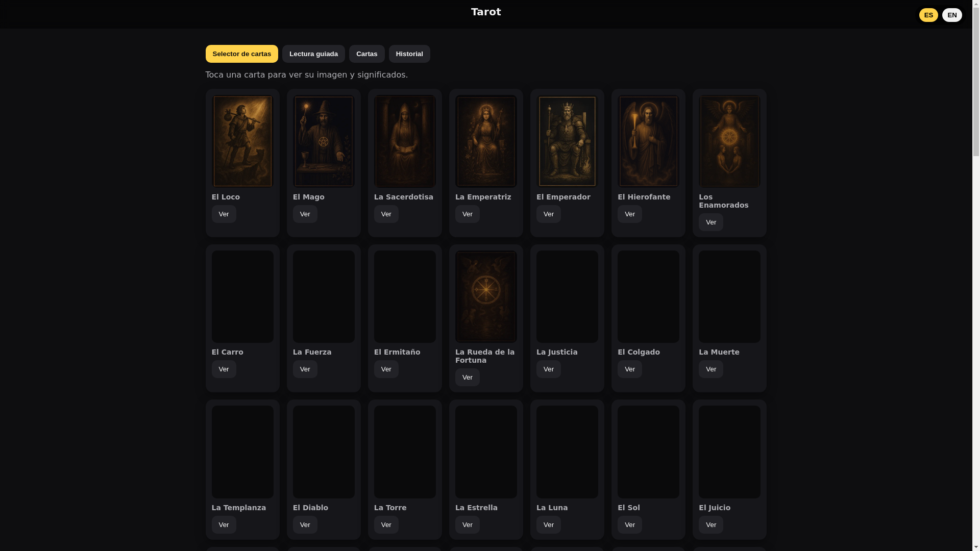This screenshot has width=980, height=551.
Task: Select the El Sol card placeholder
Action: [x=648, y=452]
